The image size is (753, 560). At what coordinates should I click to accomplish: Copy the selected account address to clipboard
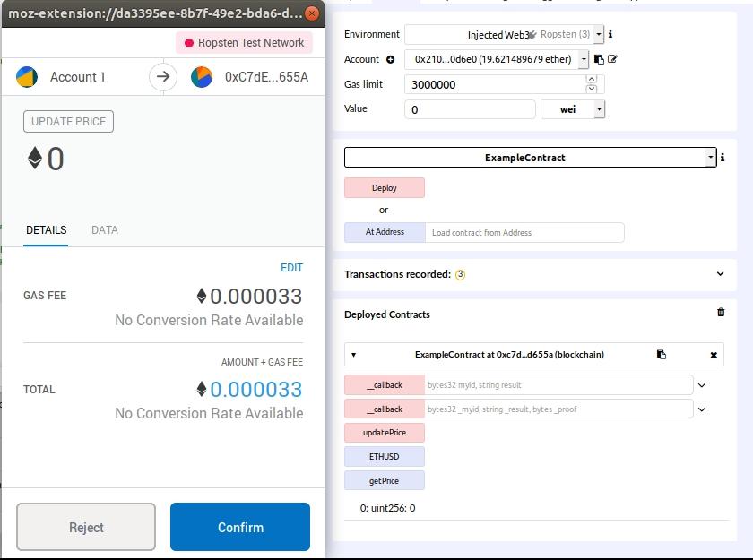(x=599, y=60)
